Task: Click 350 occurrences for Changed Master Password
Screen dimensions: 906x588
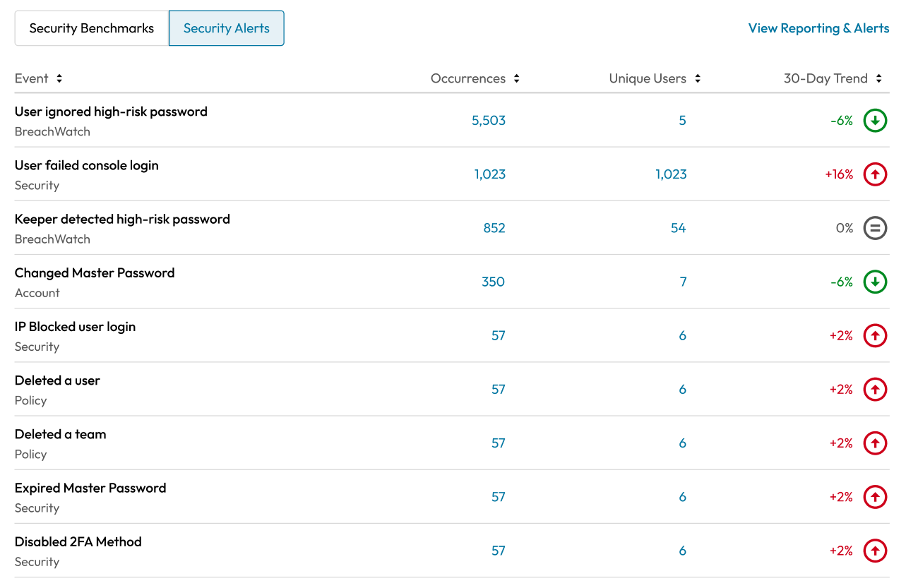Action: pos(493,282)
